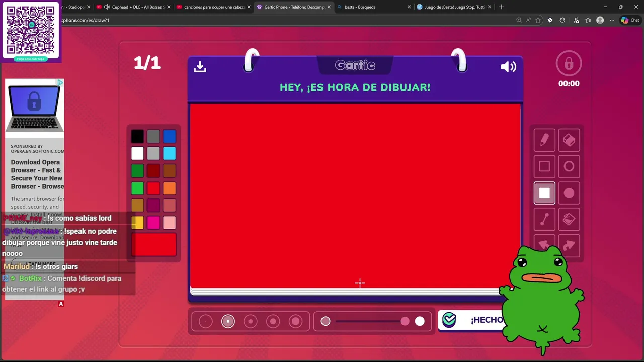Choose the outlined ellipse tool

pyautogui.click(x=569, y=166)
